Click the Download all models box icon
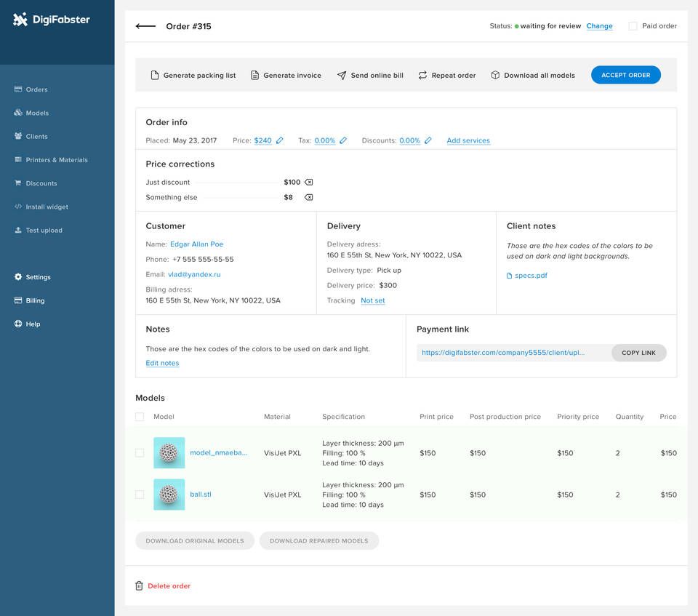 [x=495, y=75]
